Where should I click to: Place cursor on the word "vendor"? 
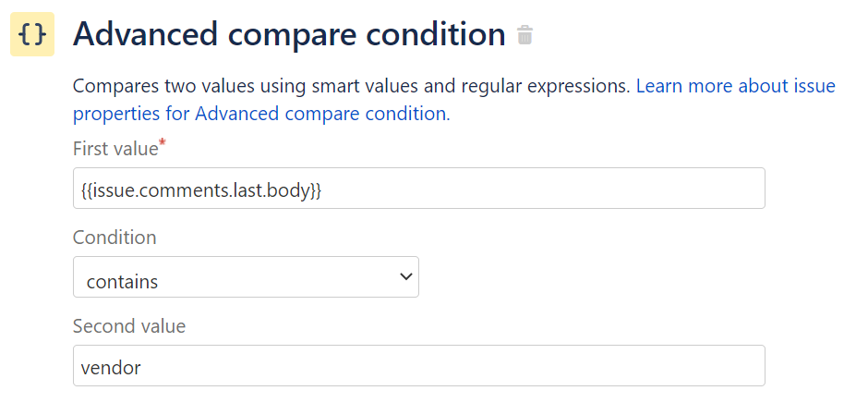(x=111, y=367)
